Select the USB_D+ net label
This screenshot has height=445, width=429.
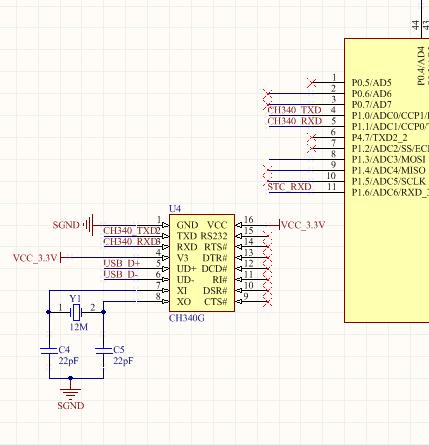122,263
